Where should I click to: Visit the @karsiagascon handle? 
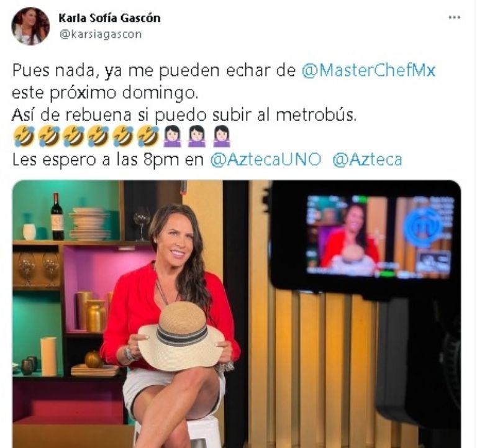[101, 34]
